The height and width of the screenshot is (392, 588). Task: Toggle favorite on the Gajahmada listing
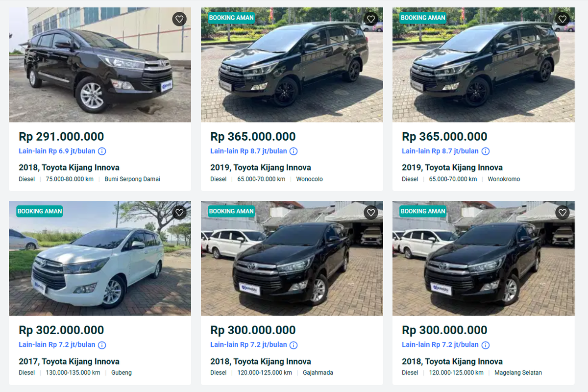click(370, 213)
